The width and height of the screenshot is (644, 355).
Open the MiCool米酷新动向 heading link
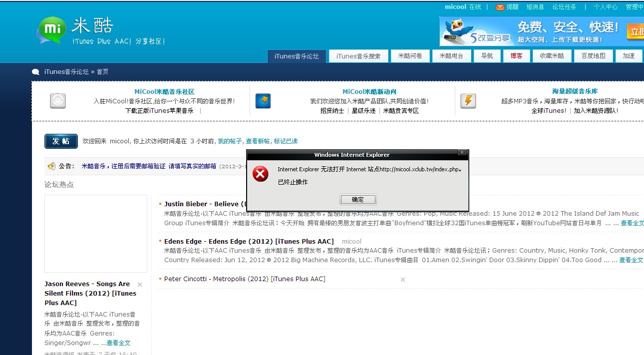click(369, 92)
